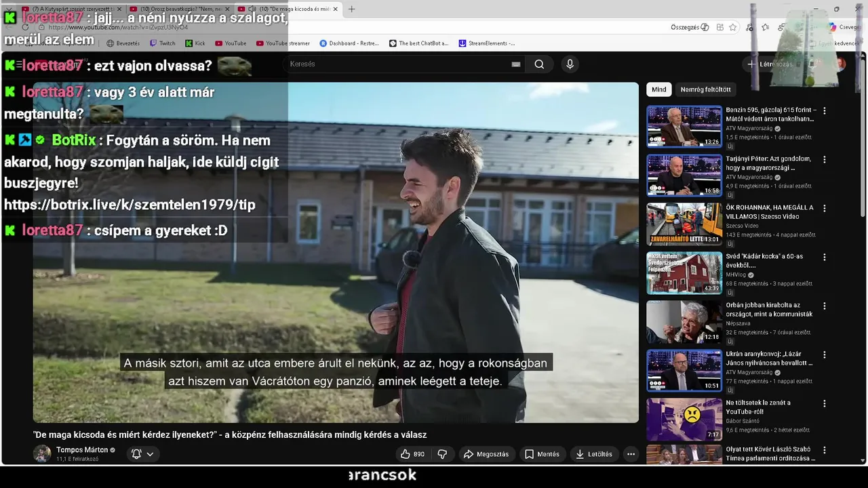Click the Népszava channel name
This screenshot has width=868, height=488.
(738, 323)
